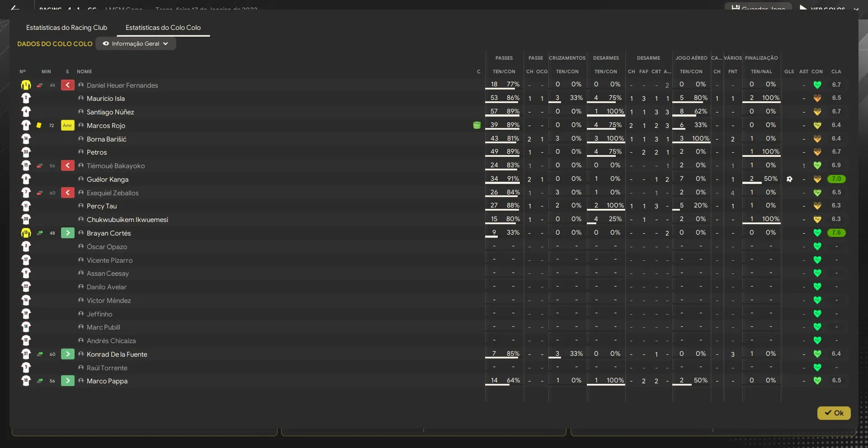The width and height of the screenshot is (868, 448).
Task: Click Mauricio Isla shirt number icon
Action: pos(26,98)
